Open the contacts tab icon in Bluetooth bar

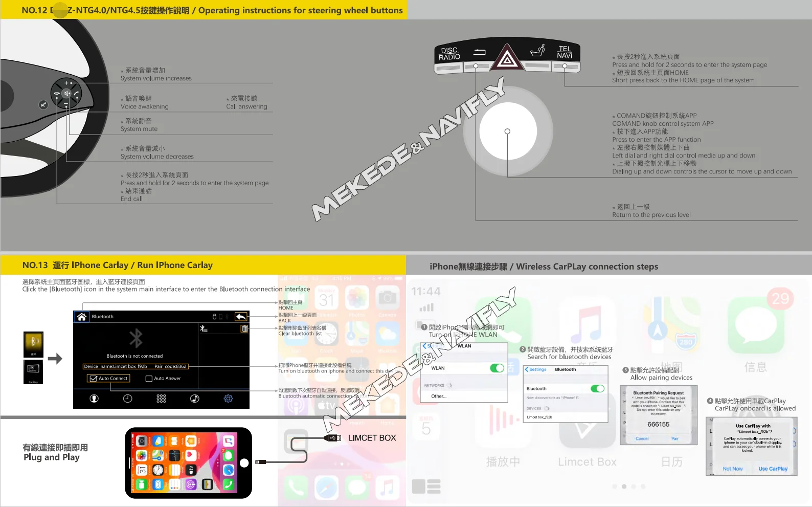point(94,399)
